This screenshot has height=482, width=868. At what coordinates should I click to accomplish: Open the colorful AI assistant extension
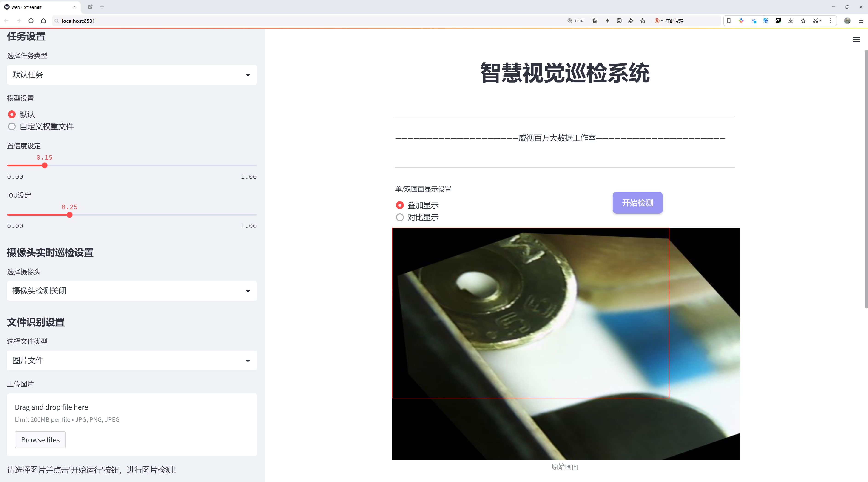click(741, 21)
